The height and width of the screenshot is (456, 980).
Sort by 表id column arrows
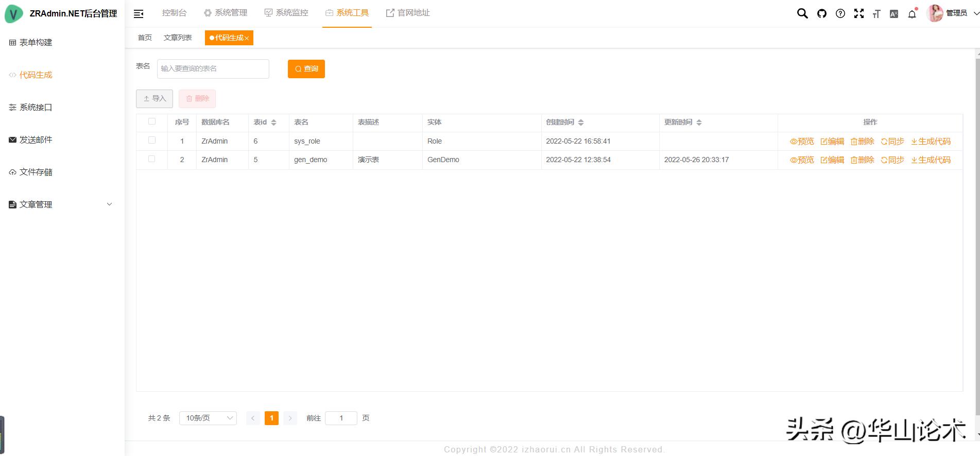click(273, 122)
